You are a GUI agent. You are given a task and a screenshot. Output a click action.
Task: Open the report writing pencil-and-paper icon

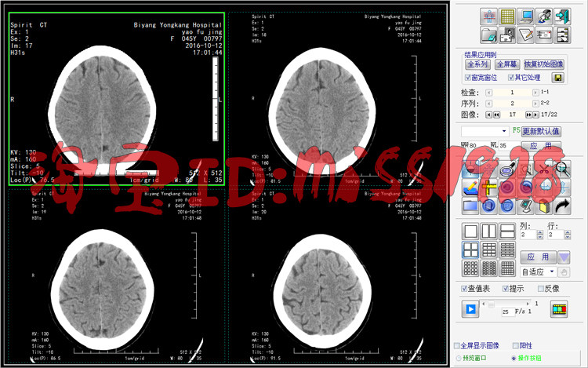pyautogui.click(x=526, y=35)
